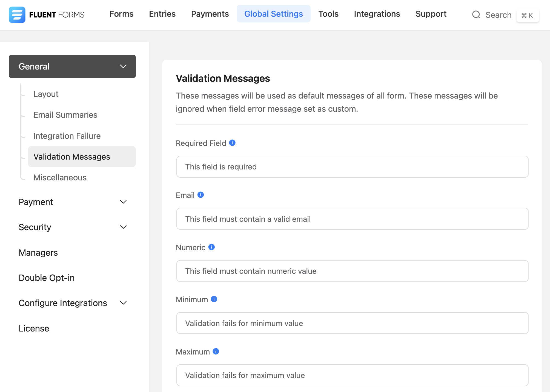Viewport: 550px width, 392px height.
Task: Click info icon beside Maximum label
Action: (x=216, y=351)
